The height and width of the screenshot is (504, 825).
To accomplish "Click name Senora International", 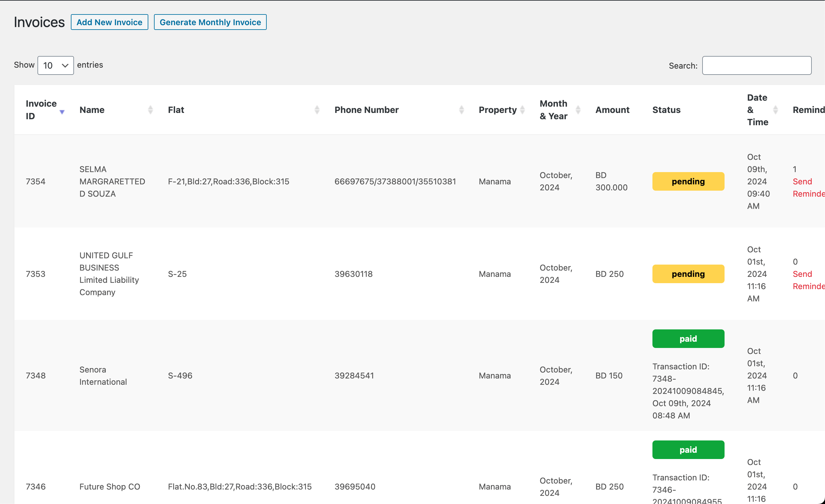I will (103, 376).
